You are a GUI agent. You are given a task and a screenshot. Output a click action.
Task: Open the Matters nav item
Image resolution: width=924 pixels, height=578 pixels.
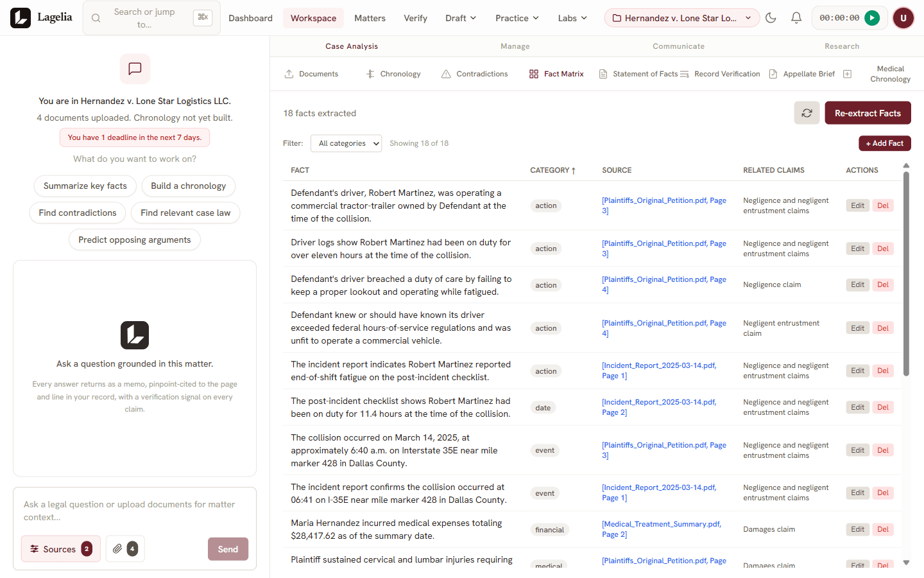pyautogui.click(x=370, y=18)
